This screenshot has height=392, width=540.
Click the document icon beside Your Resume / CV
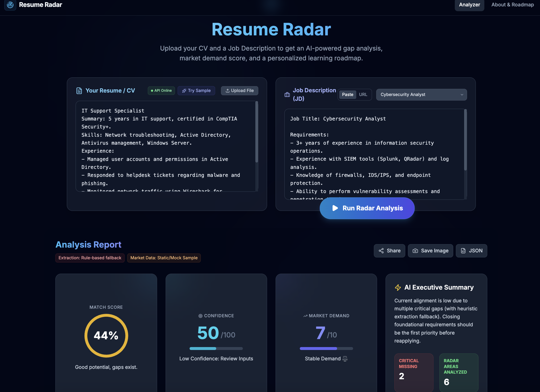click(x=79, y=91)
